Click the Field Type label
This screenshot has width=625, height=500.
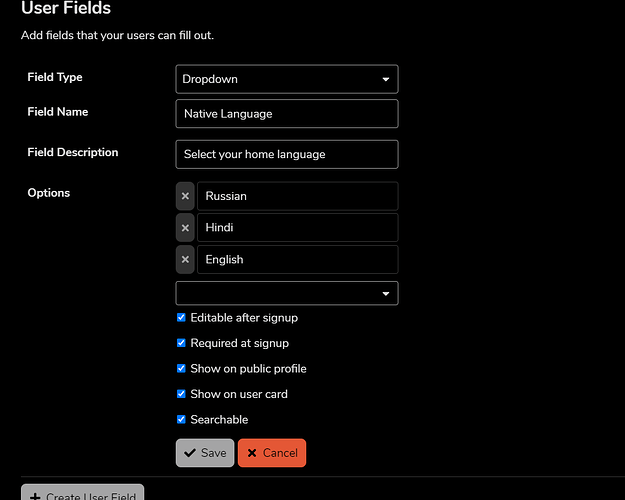point(55,77)
